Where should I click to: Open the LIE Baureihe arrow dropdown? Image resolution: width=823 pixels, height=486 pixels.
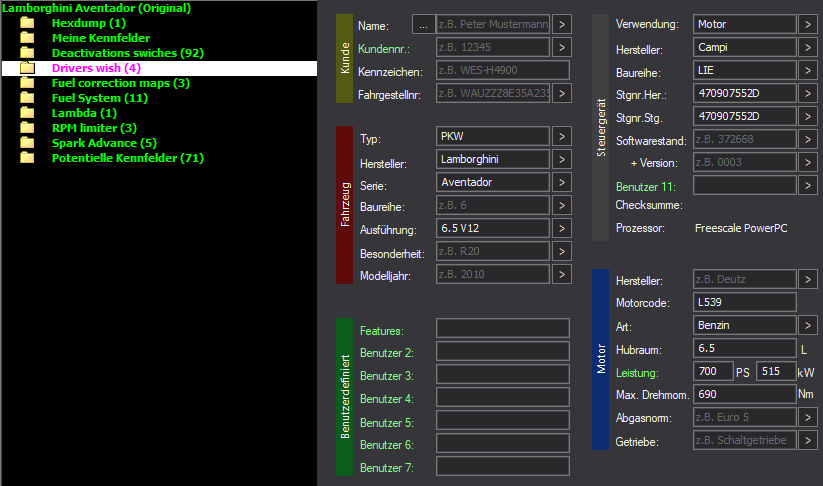(x=808, y=70)
